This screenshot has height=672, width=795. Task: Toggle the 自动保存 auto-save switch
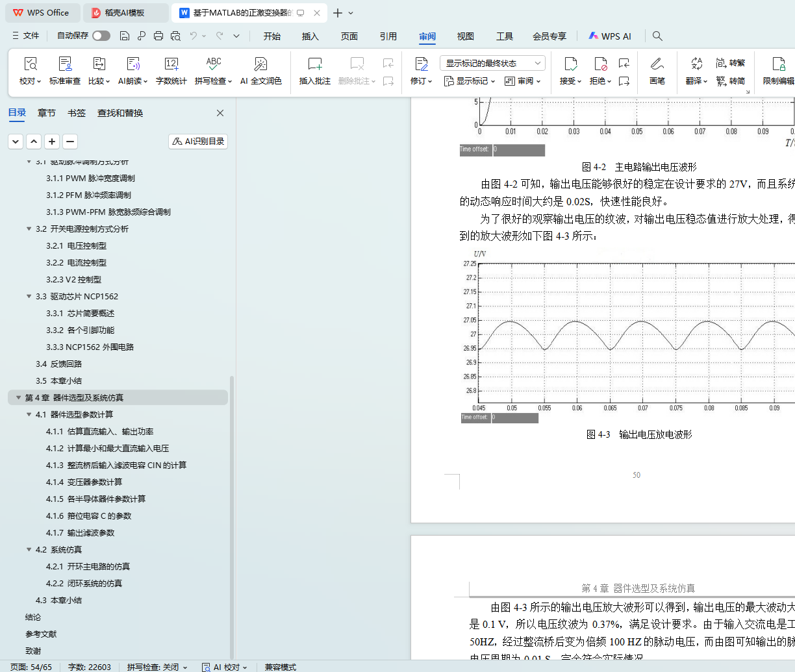[101, 36]
